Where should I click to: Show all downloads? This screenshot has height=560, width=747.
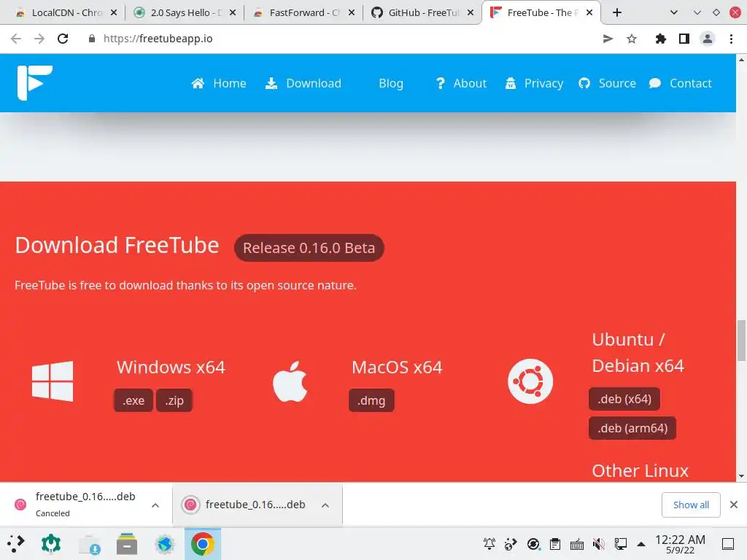pos(691,505)
